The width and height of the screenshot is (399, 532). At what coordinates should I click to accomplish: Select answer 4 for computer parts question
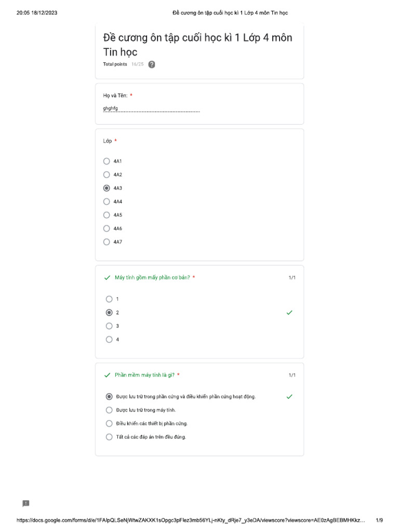(109, 339)
